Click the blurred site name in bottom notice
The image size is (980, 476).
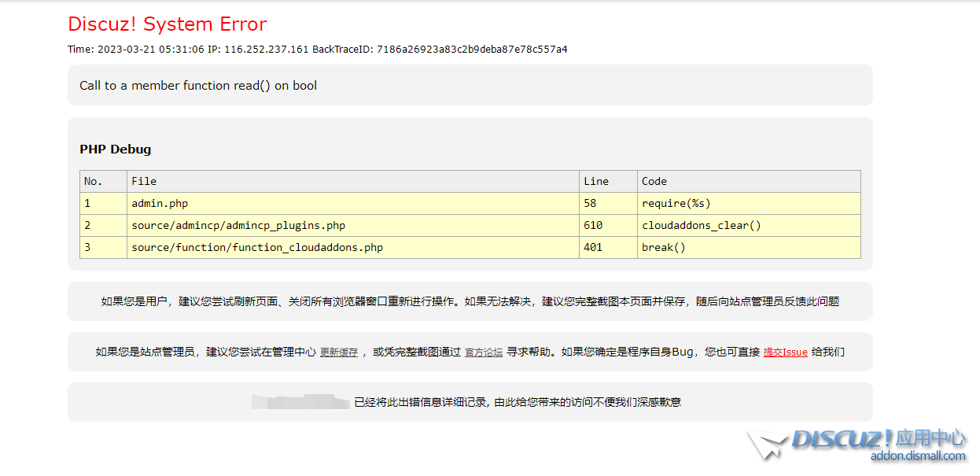coord(300,402)
